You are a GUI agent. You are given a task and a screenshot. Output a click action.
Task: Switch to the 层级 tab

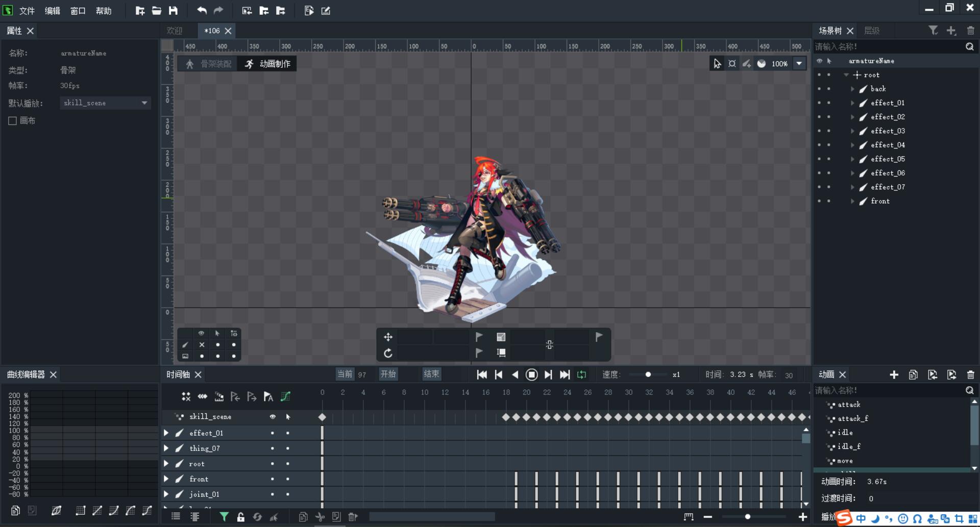(x=872, y=31)
